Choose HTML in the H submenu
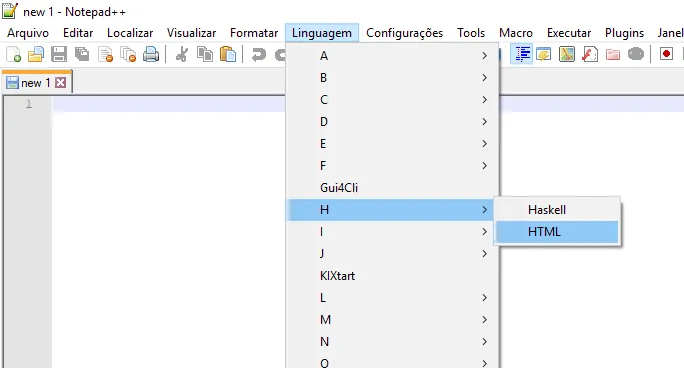Screen dimensions: 684x368 tap(557, 232)
